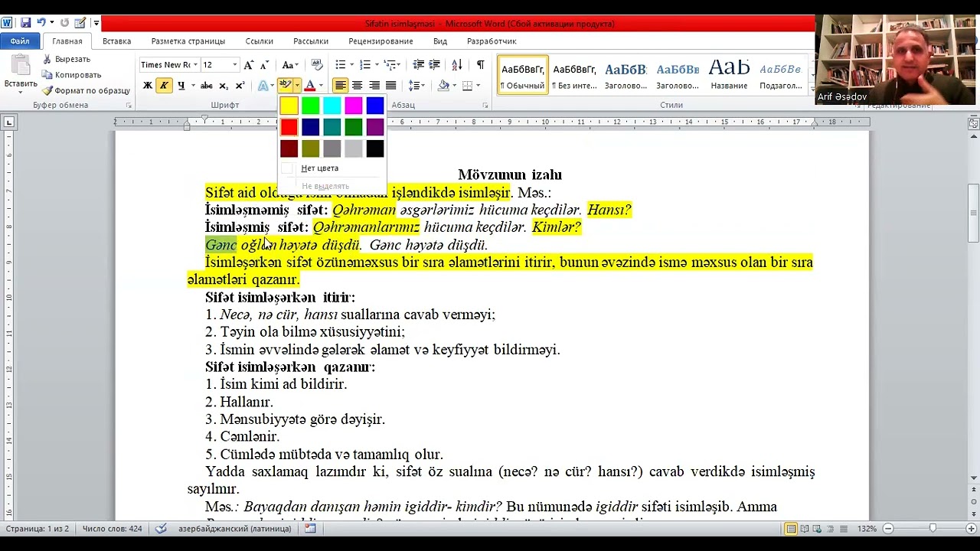This screenshot has width=980, height=551.
Task: Pick yellow highlight color swatch
Action: pos(289,106)
